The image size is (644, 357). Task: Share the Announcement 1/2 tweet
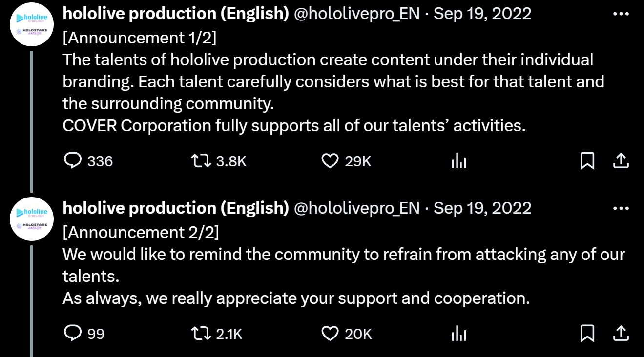pyautogui.click(x=620, y=160)
